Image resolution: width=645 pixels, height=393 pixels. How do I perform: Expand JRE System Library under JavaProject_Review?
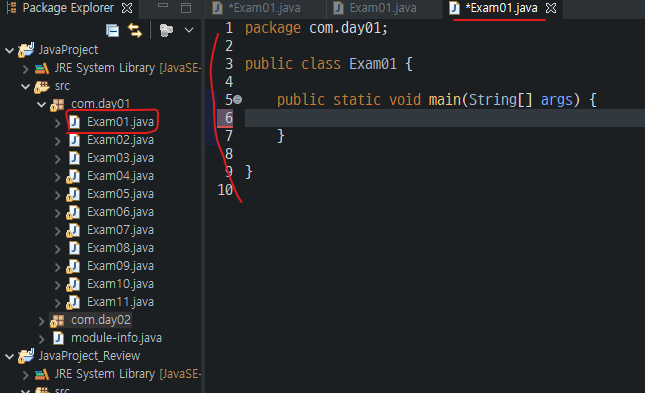(x=26, y=375)
